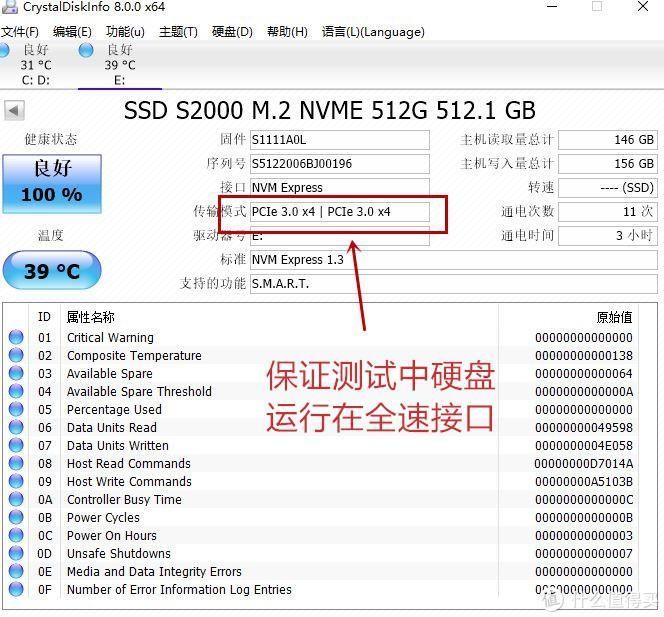Click the rotation rate ---- (SSD) field

pyautogui.click(x=608, y=188)
